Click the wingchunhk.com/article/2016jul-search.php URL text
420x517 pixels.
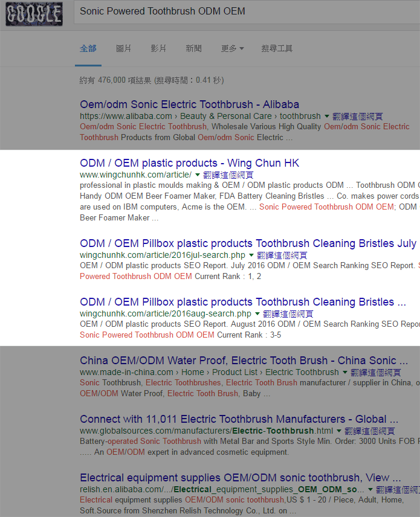pyautogui.click(x=163, y=255)
